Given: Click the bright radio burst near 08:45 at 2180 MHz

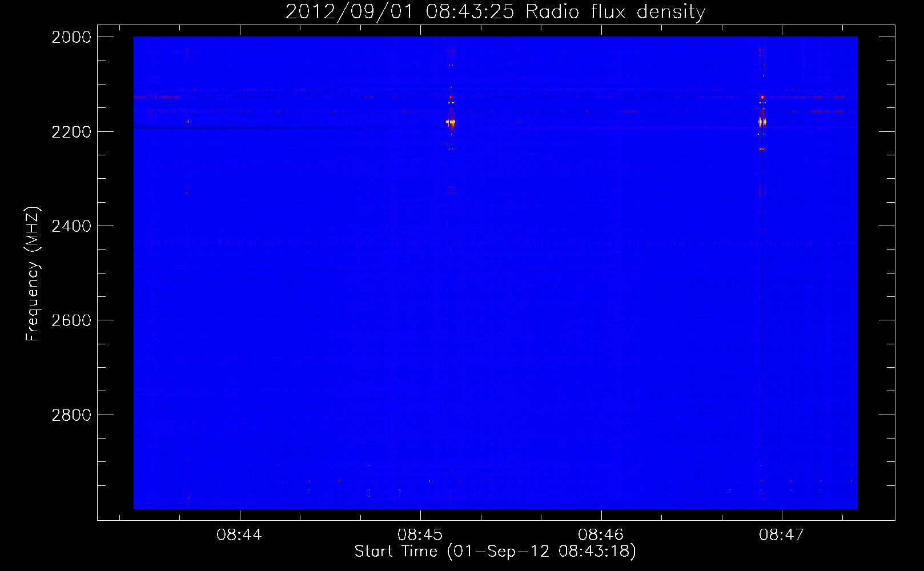Looking at the screenshot, I should point(451,122).
